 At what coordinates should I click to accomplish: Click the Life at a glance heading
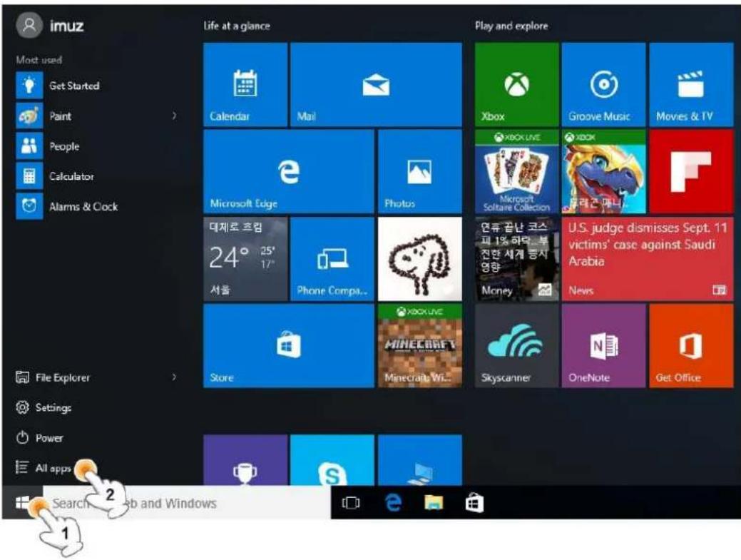237,26
